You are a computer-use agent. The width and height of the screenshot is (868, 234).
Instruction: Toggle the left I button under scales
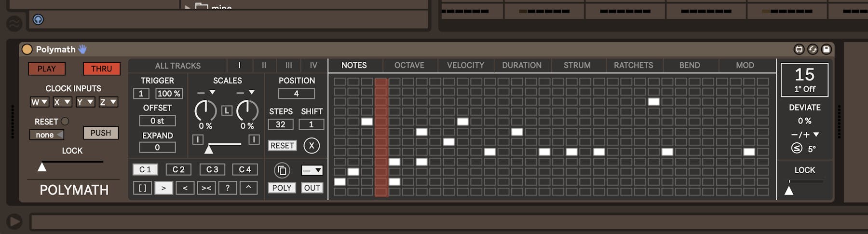point(198,139)
